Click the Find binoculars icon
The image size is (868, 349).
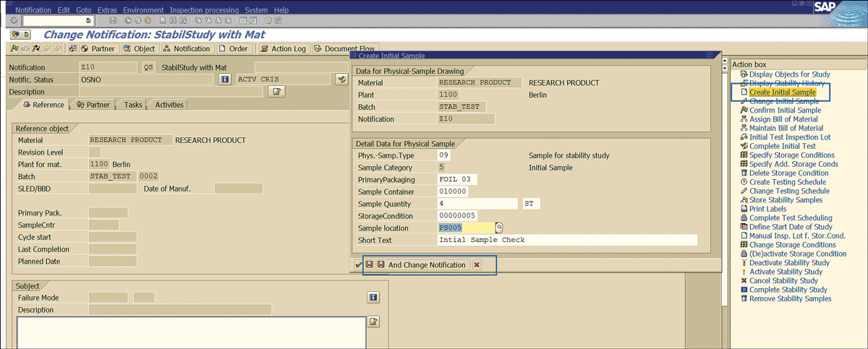pyautogui.click(x=173, y=20)
